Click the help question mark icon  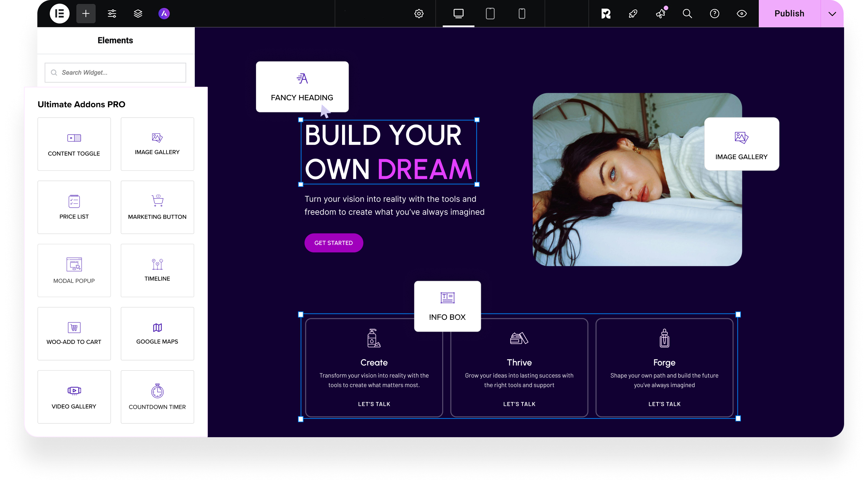click(715, 14)
